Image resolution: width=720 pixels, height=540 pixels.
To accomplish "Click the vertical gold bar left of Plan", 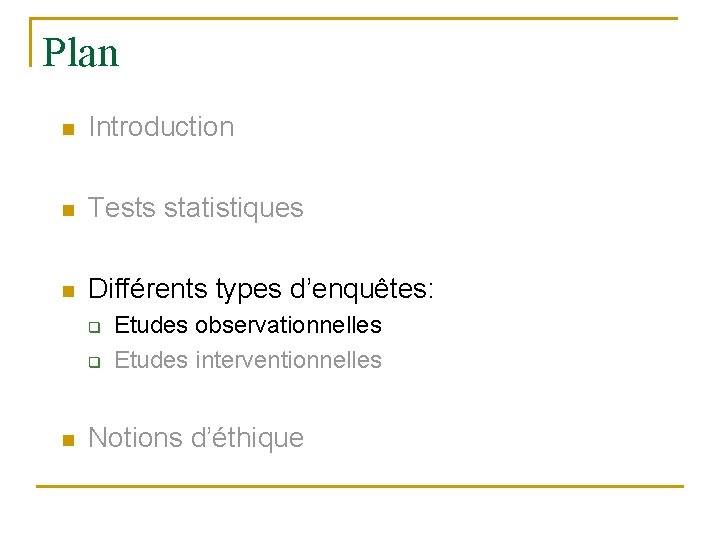I will coord(31,42).
